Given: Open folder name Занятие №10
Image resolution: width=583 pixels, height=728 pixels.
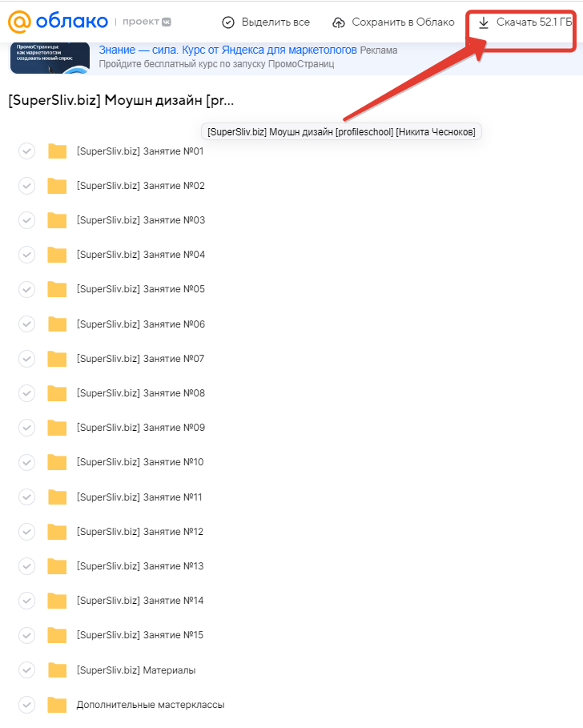Looking at the screenshot, I should (x=140, y=462).
